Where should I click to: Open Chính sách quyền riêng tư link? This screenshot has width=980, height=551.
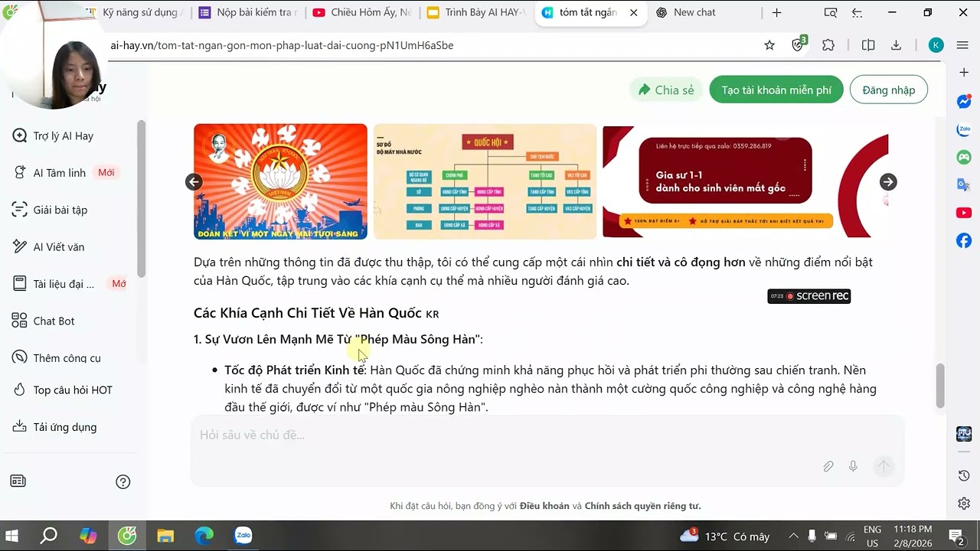(643, 506)
